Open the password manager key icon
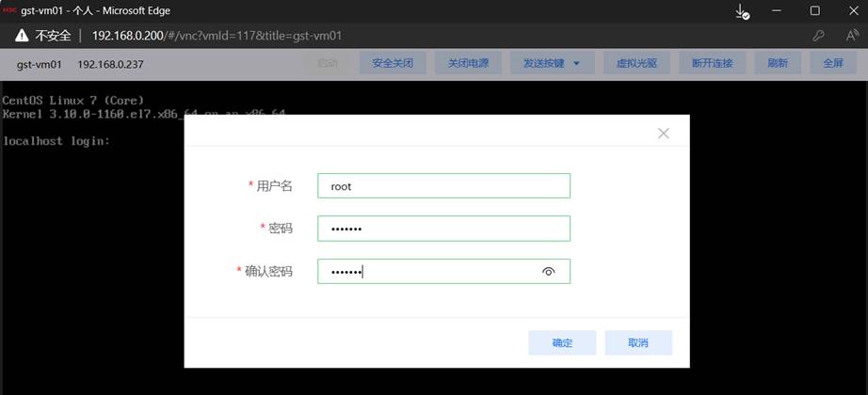Viewport: 868px width, 395px height. tap(819, 36)
